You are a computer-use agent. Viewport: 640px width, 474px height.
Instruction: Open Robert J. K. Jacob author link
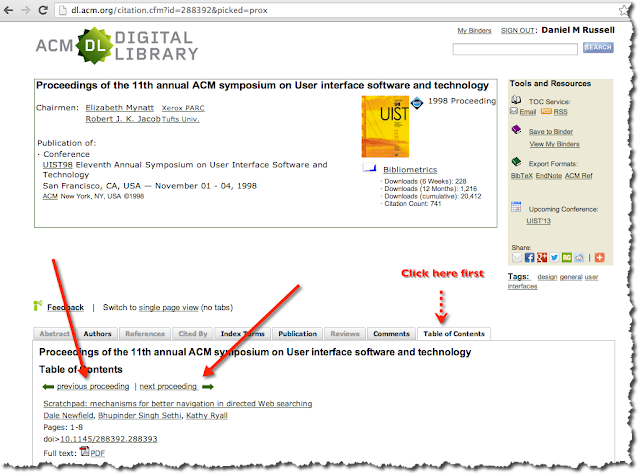click(x=123, y=119)
